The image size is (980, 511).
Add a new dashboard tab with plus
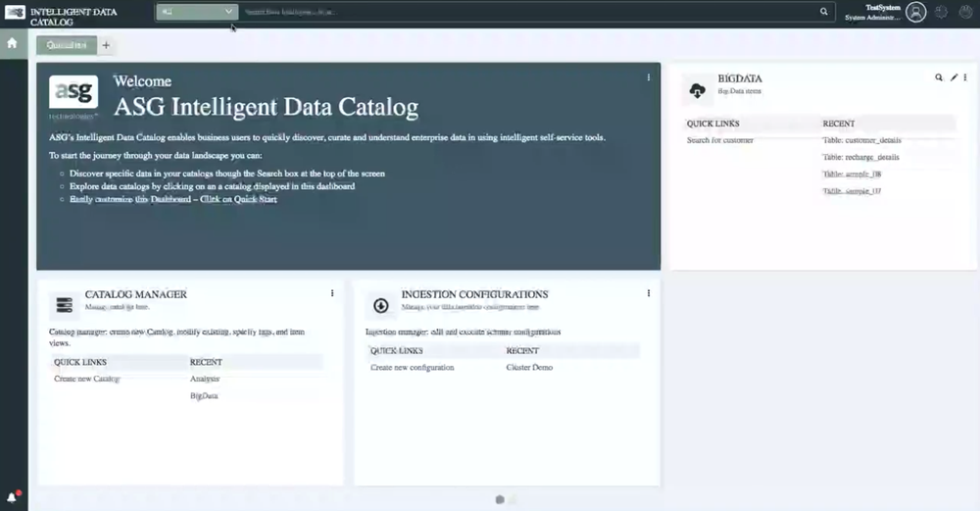pyautogui.click(x=106, y=45)
